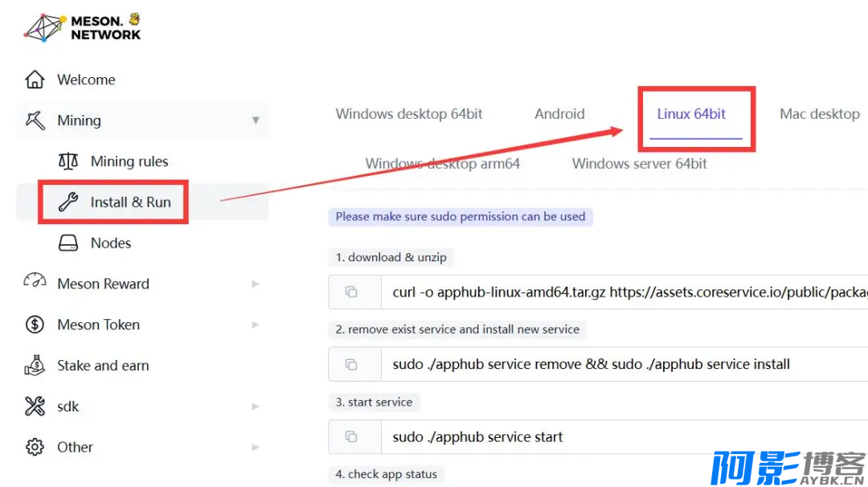The image size is (868, 487).
Task: Expand the Other submenu arrow
Action: [x=256, y=447]
